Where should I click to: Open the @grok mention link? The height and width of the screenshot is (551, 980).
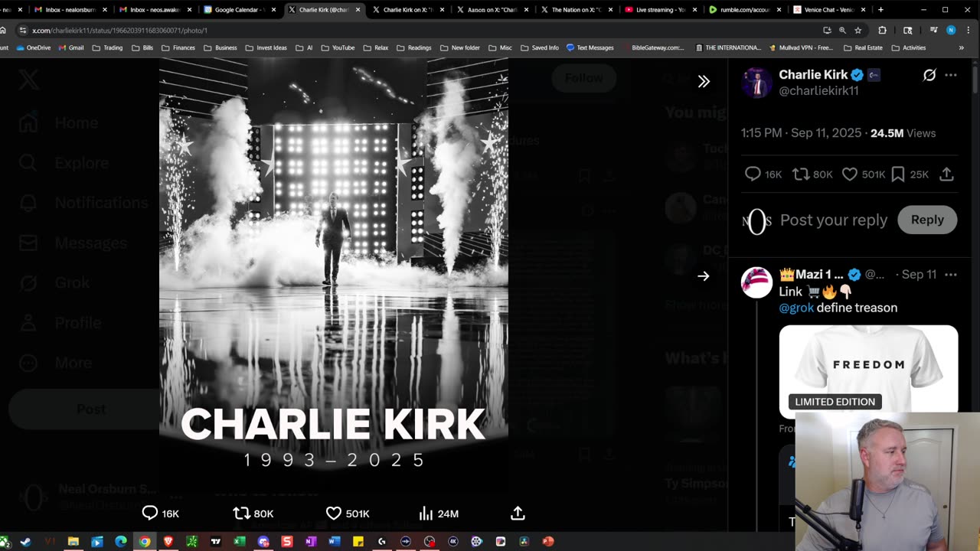coord(796,308)
